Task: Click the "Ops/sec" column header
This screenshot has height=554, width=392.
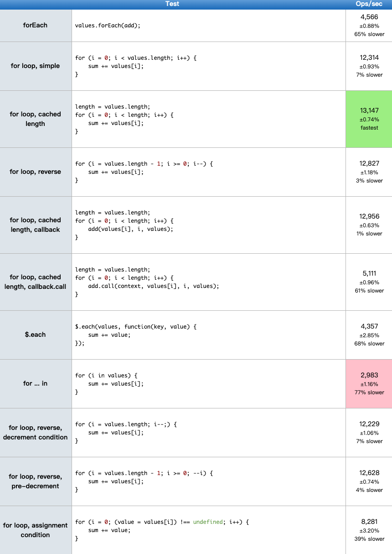Action: click(x=369, y=4)
